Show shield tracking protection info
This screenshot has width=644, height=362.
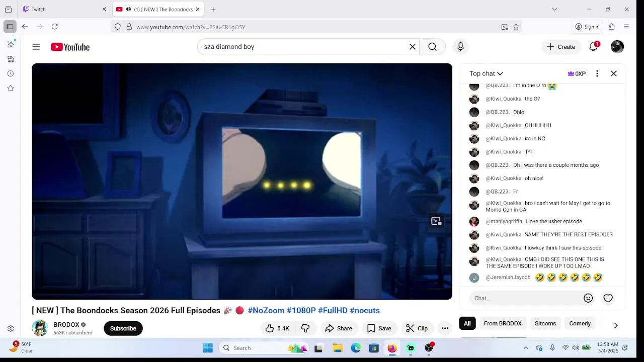tap(118, 27)
